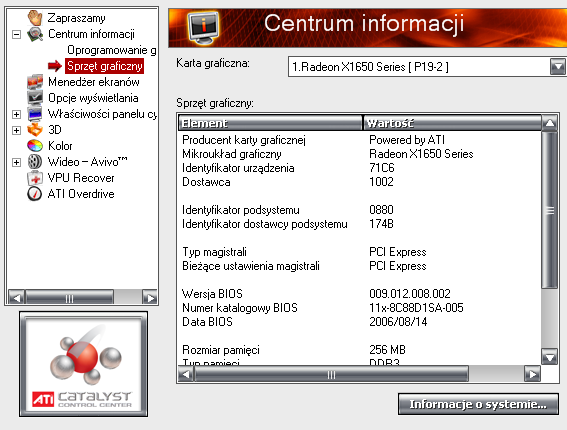Click the 3D orange cube icon
The height and width of the screenshot is (430, 567).
tap(35, 129)
